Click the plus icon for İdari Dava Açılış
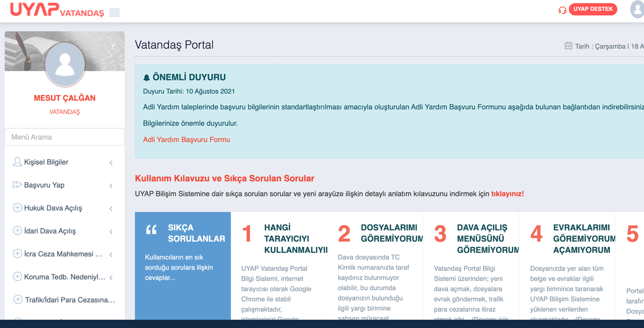644x328 pixels. click(x=17, y=230)
